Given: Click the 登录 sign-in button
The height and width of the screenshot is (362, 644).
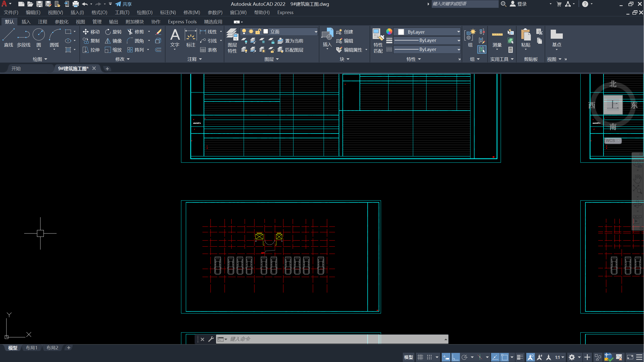Looking at the screenshot, I should (518, 4).
